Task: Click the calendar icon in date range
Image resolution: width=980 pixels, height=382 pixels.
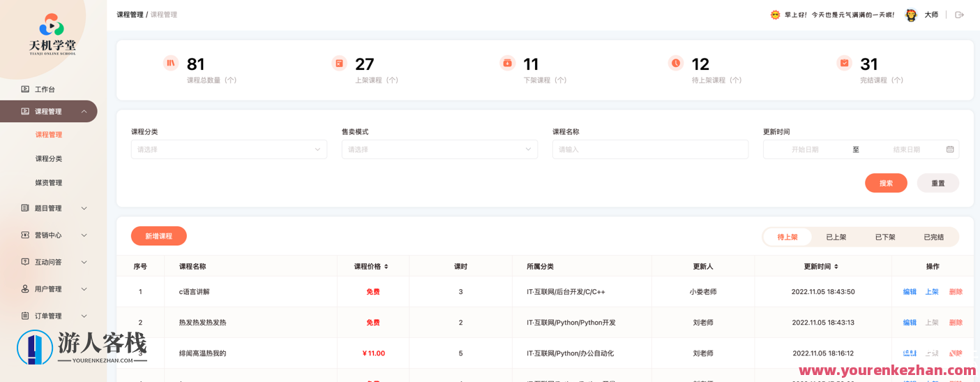Action: click(x=950, y=149)
